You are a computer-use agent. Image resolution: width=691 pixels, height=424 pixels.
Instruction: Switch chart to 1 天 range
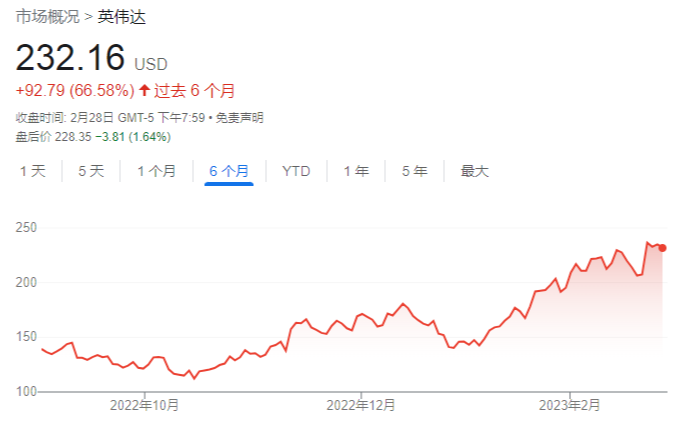(33, 171)
